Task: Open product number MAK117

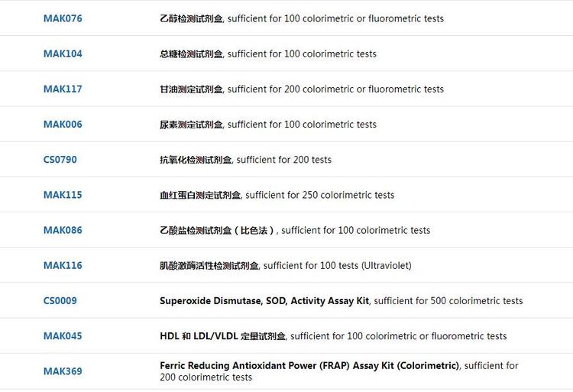Action: (63, 89)
